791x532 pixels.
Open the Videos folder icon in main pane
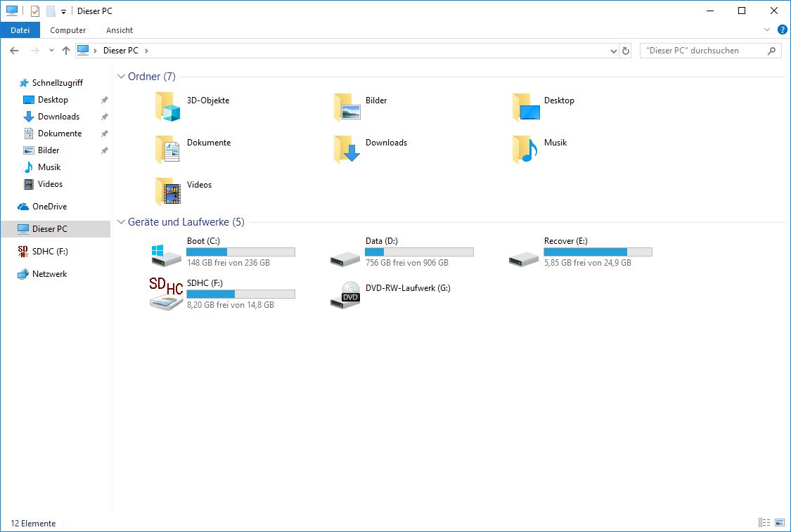168,191
